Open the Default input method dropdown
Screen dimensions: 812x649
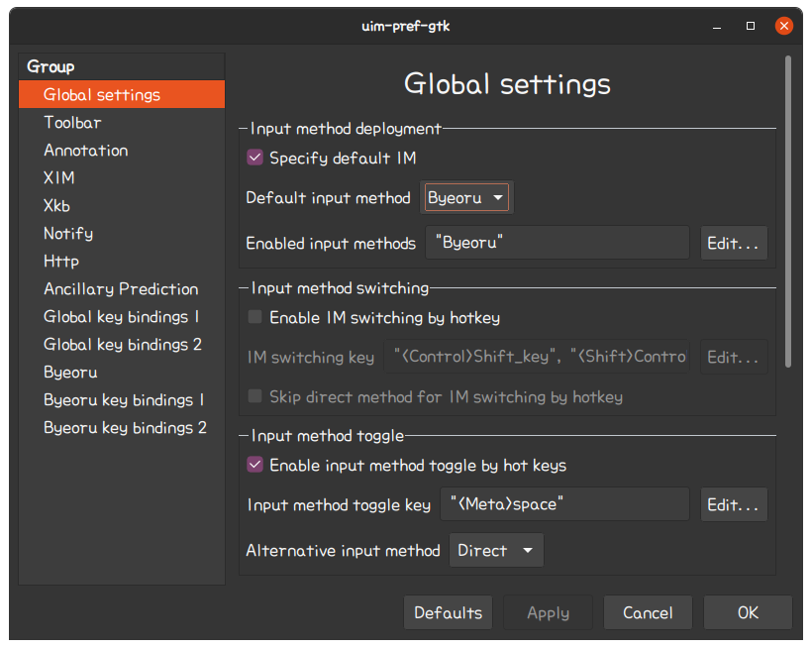point(466,197)
